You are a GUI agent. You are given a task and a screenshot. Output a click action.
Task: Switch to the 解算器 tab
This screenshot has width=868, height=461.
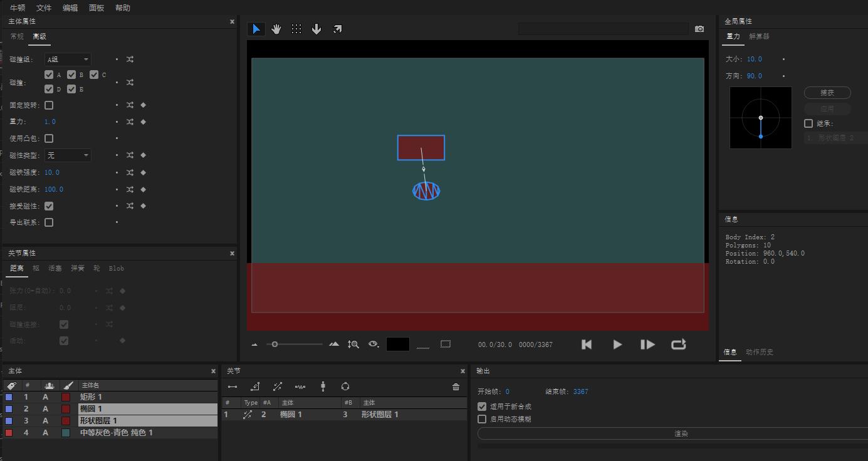coord(759,36)
